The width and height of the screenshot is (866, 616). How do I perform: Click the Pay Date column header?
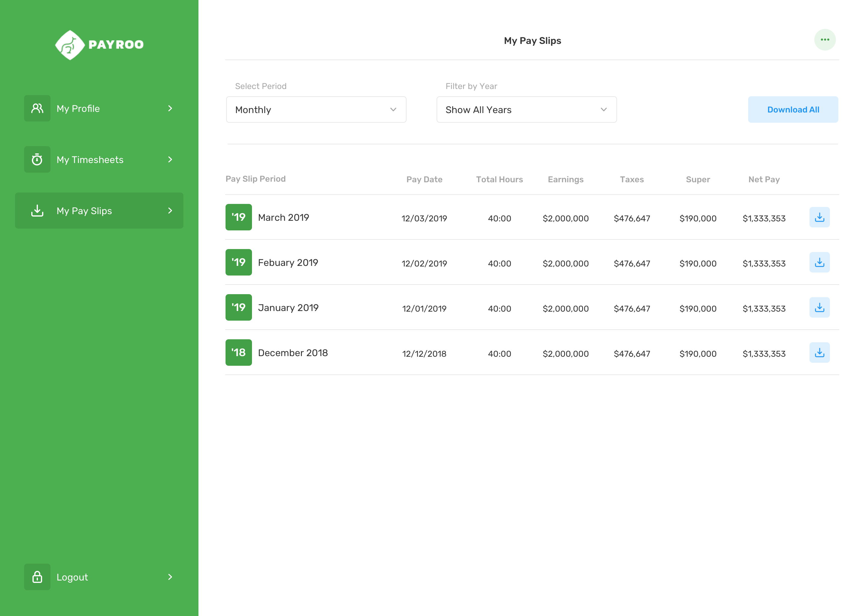tap(424, 179)
